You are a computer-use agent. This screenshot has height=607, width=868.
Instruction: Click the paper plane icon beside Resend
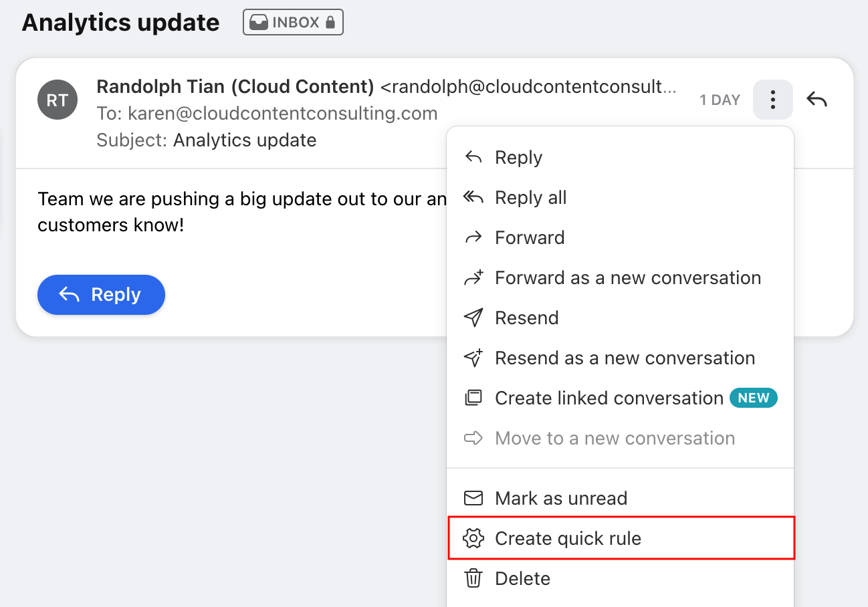(473, 318)
